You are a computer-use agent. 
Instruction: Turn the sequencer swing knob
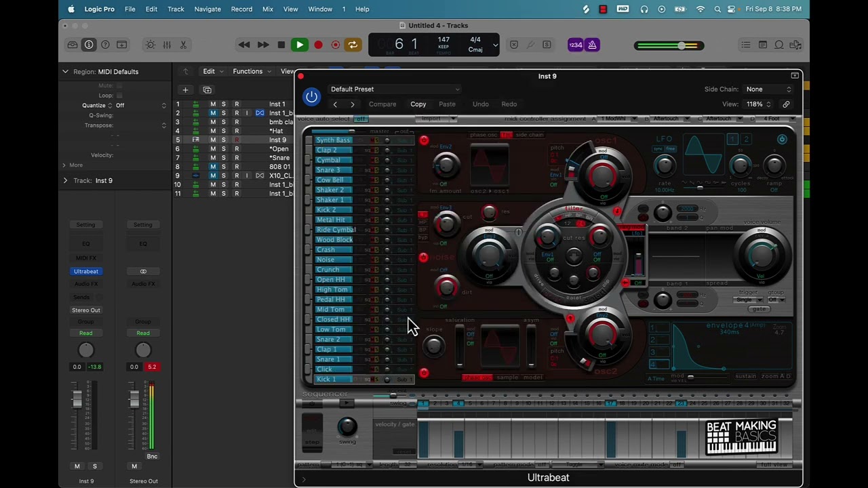[x=347, y=426]
